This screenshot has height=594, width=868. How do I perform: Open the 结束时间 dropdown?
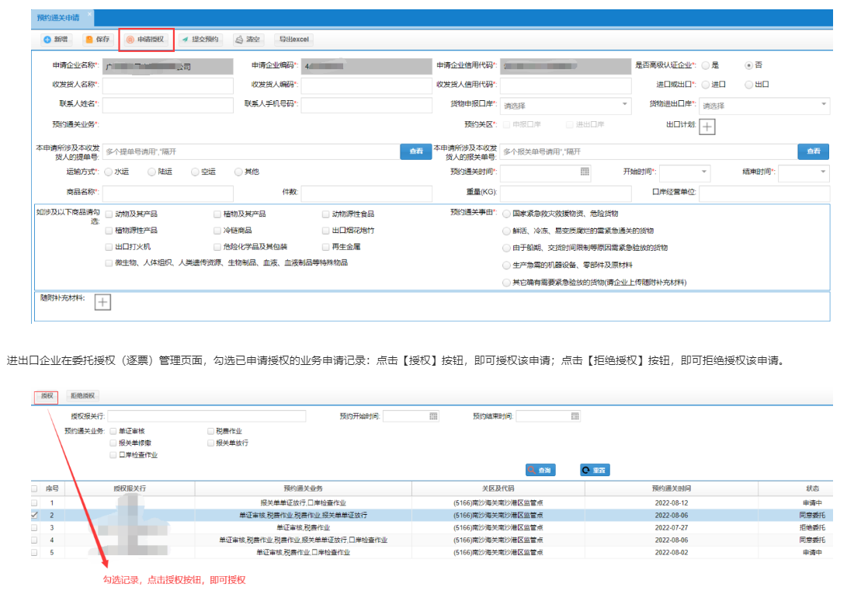(804, 172)
